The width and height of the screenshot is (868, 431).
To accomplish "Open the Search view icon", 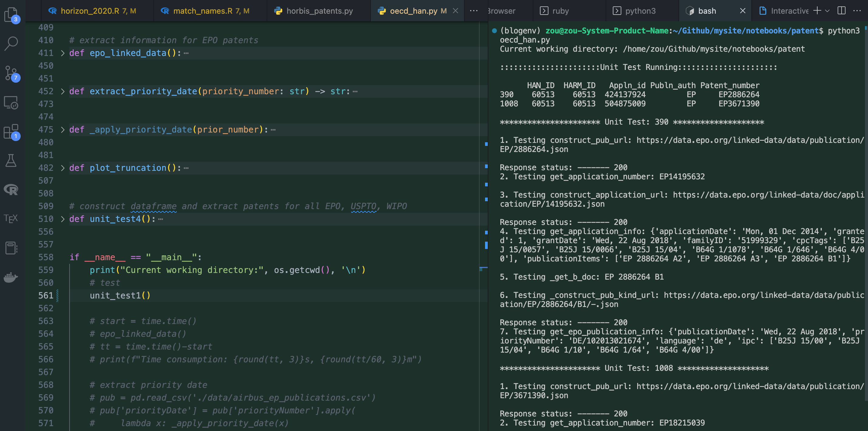I will tap(11, 43).
